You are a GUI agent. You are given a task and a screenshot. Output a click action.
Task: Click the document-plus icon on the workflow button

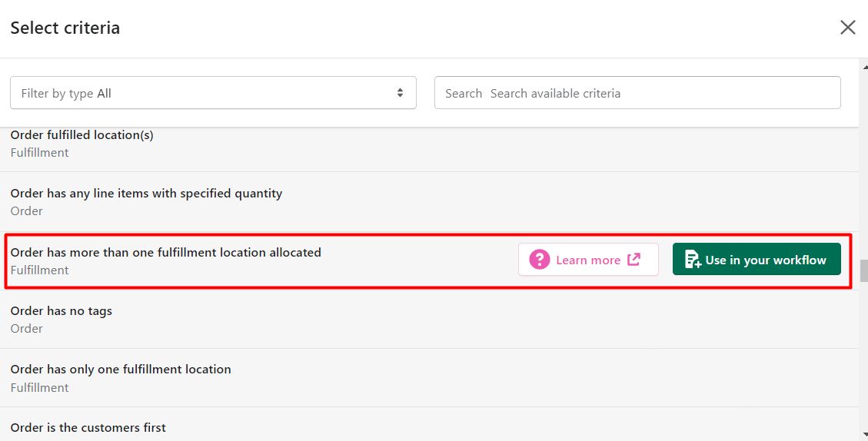point(693,260)
